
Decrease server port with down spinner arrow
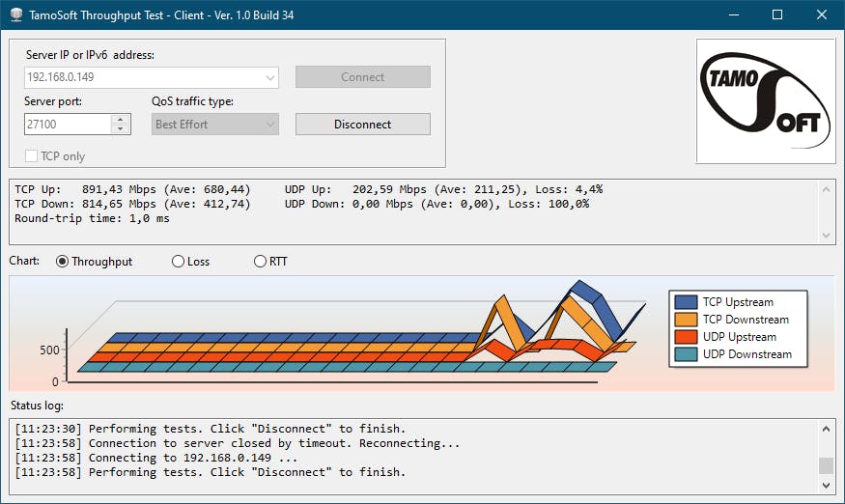pos(121,128)
